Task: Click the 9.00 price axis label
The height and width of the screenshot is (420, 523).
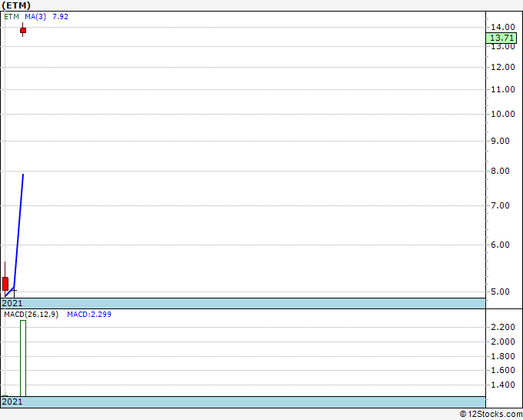Action: 501,141
